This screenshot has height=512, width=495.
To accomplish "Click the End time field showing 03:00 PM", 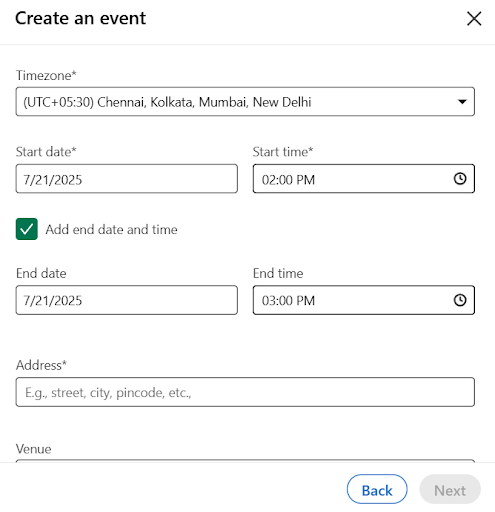I will coord(364,300).
